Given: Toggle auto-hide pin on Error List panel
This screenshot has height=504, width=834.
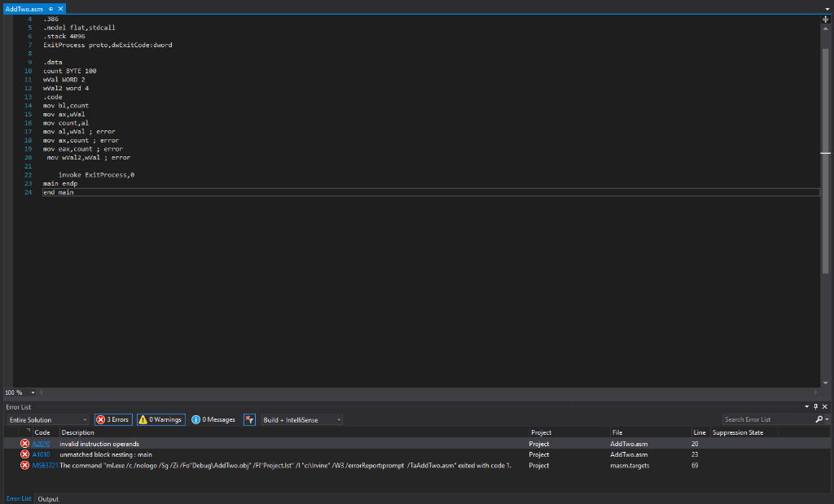Looking at the screenshot, I should click(816, 407).
